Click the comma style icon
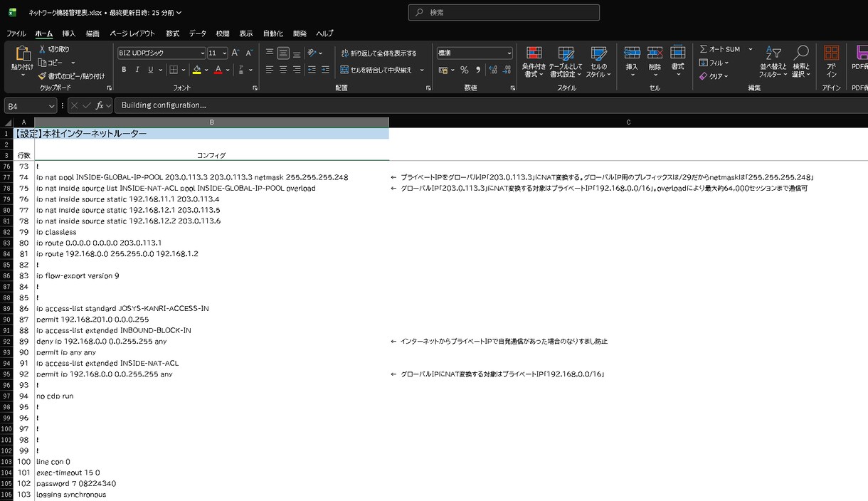This screenshot has height=501, width=868. [477, 70]
